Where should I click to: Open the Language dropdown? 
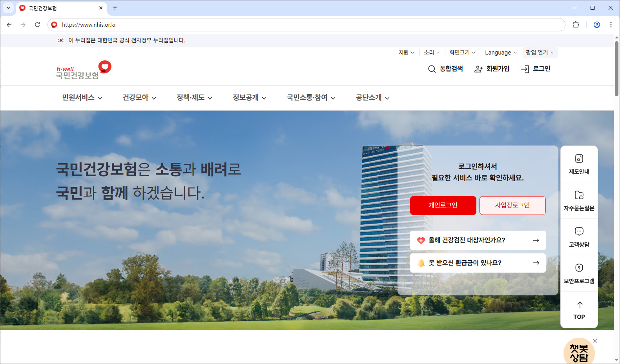pyautogui.click(x=501, y=53)
